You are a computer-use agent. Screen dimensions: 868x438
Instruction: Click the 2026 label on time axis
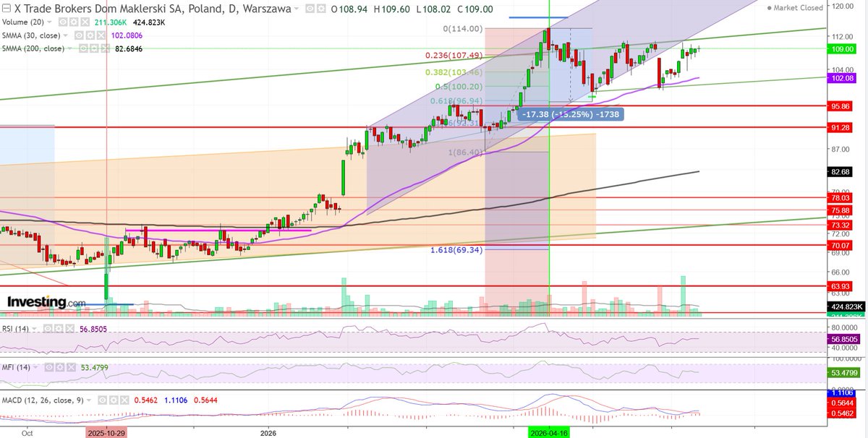coord(268,433)
